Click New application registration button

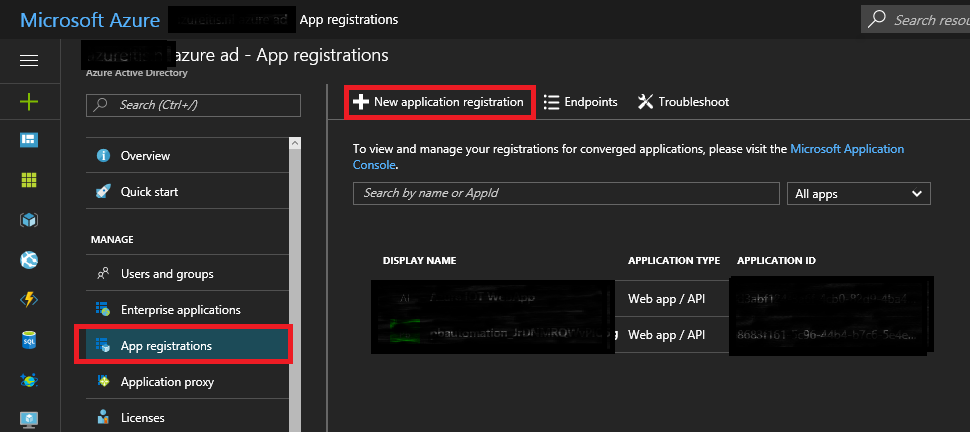pos(438,102)
